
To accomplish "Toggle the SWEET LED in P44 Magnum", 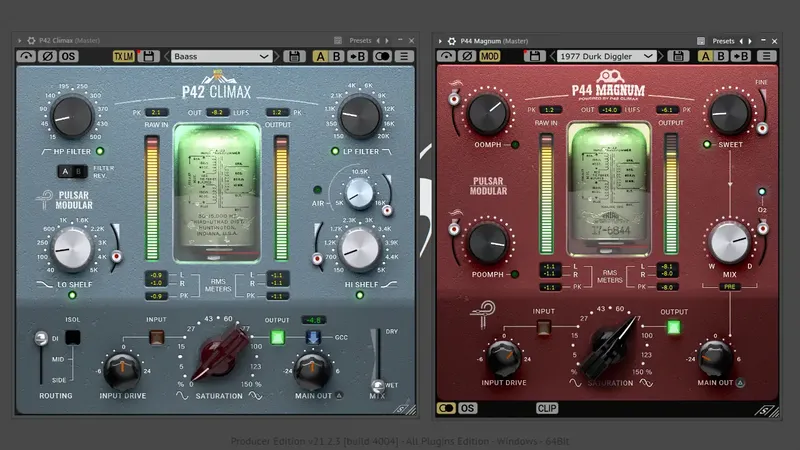I will (x=707, y=144).
